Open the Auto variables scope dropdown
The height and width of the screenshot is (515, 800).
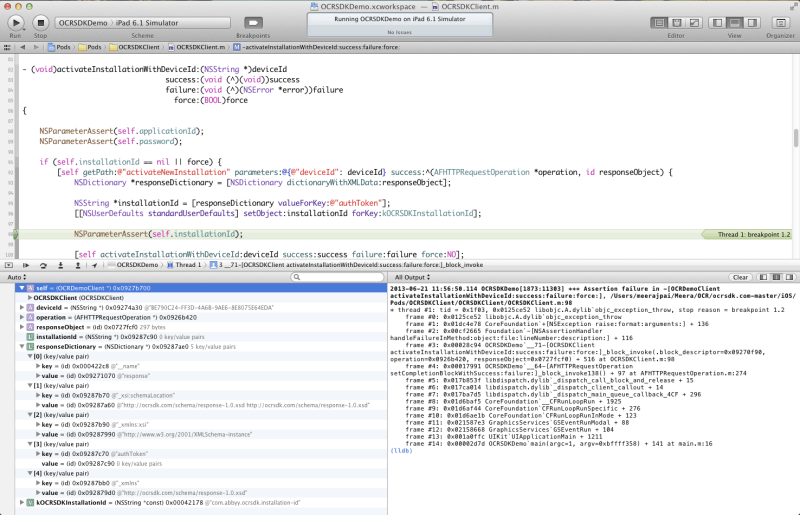pyautogui.click(x=16, y=277)
